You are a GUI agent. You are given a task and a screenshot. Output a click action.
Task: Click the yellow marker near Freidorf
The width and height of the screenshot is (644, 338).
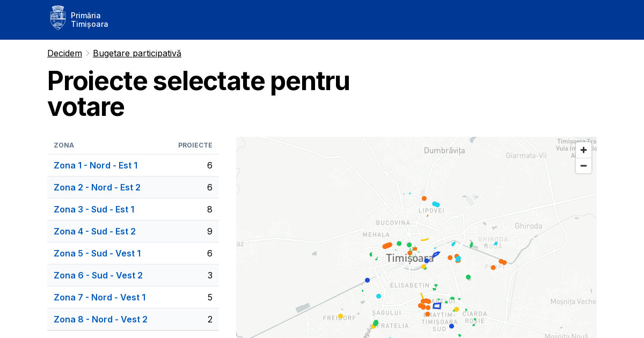point(340,317)
